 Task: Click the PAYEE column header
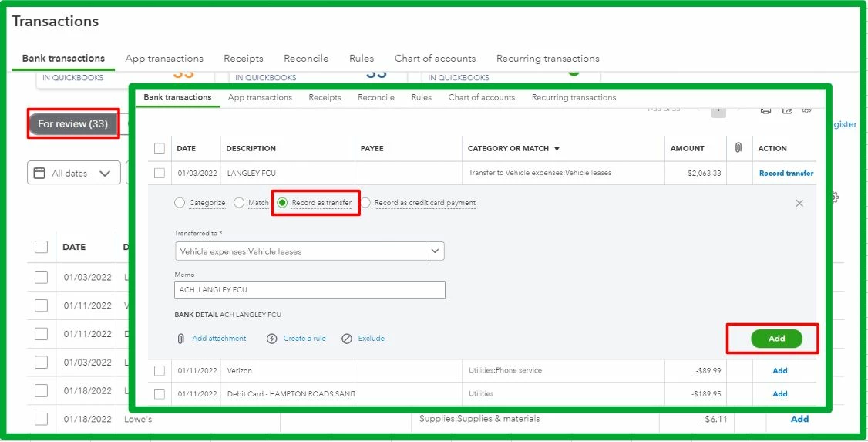pyautogui.click(x=372, y=148)
